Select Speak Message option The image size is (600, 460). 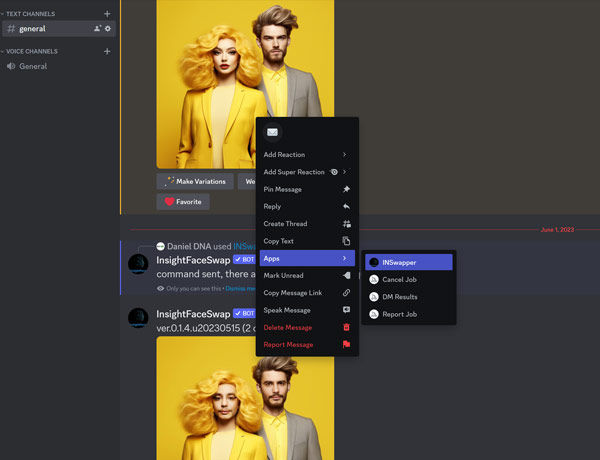point(307,310)
